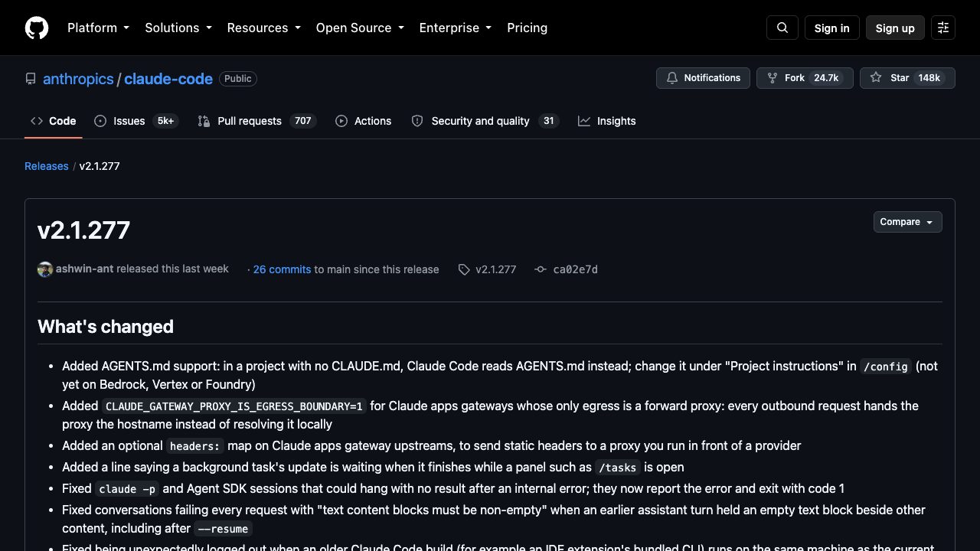Click the repository icon beside anthropics

tap(31, 79)
